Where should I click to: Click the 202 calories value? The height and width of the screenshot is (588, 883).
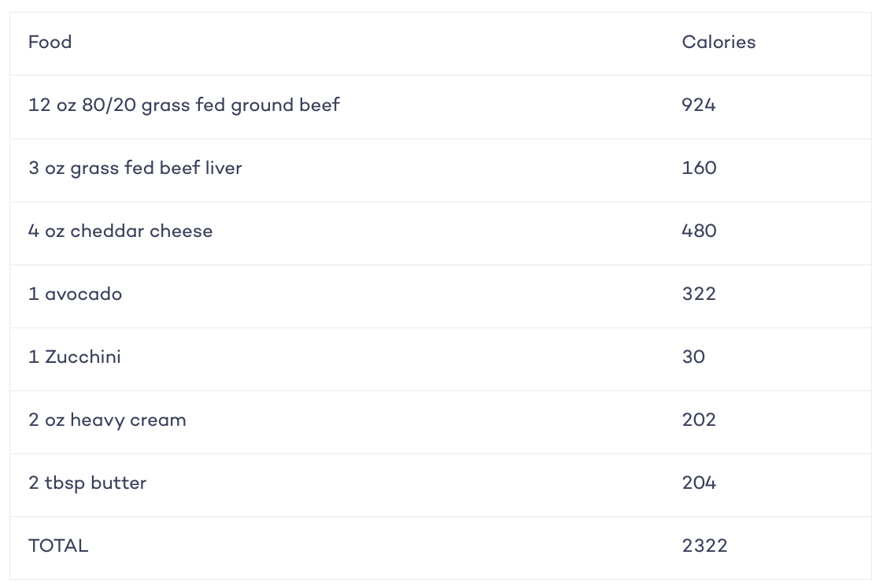click(x=699, y=420)
